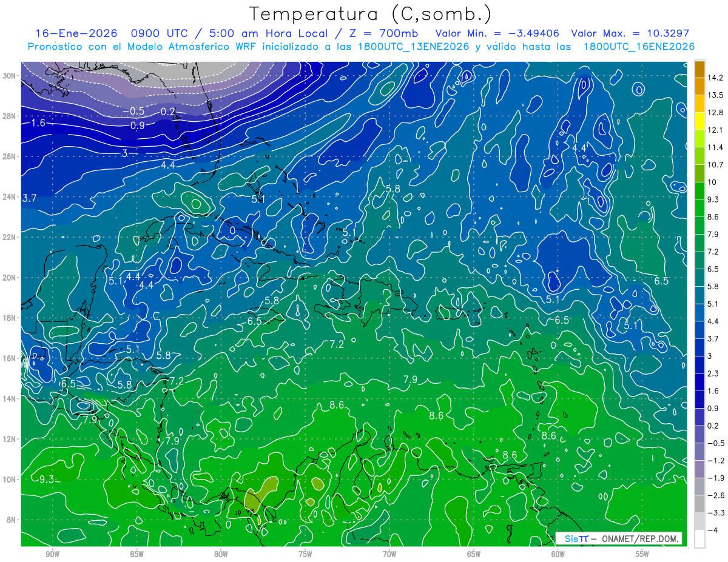Screen dimensions: 728x562
Task: Click the "10" colorbar label
Action: (712, 182)
